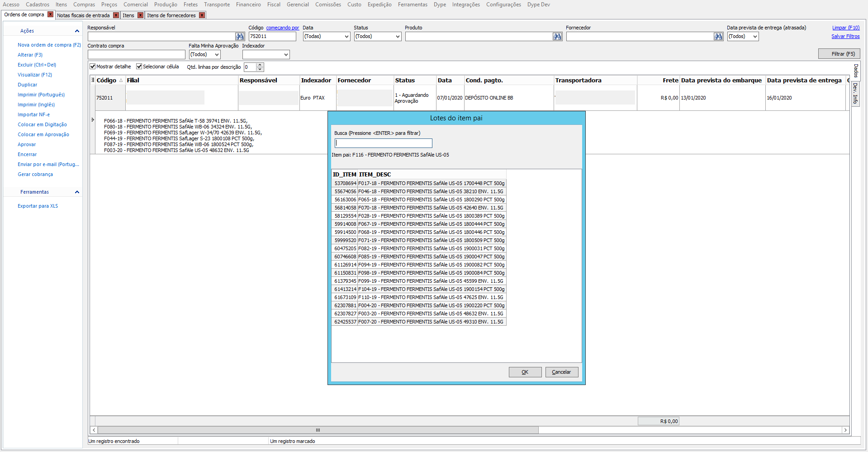Select lot row F017-18 SafAle US-05
This screenshot has height=452, width=868.
click(419, 183)
